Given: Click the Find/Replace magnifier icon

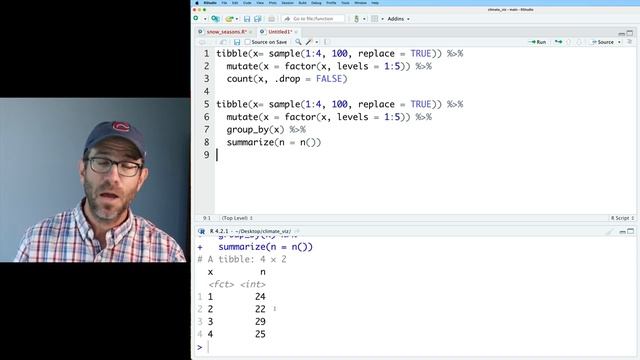Looking at the screenshot, I should [x=298, y=42].
